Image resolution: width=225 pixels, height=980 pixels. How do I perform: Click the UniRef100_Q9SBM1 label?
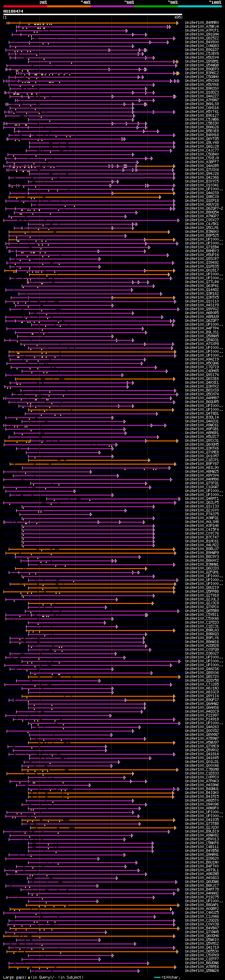[x=202, y=62]
